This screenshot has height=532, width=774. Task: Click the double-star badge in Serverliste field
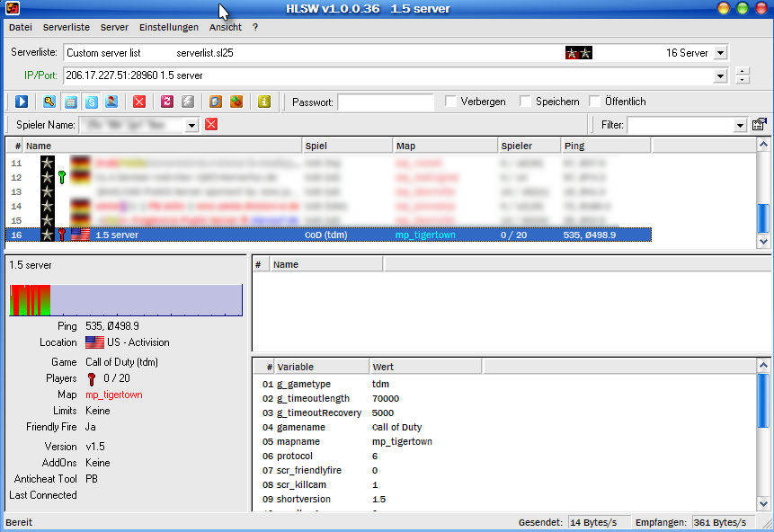pos(579,53)
